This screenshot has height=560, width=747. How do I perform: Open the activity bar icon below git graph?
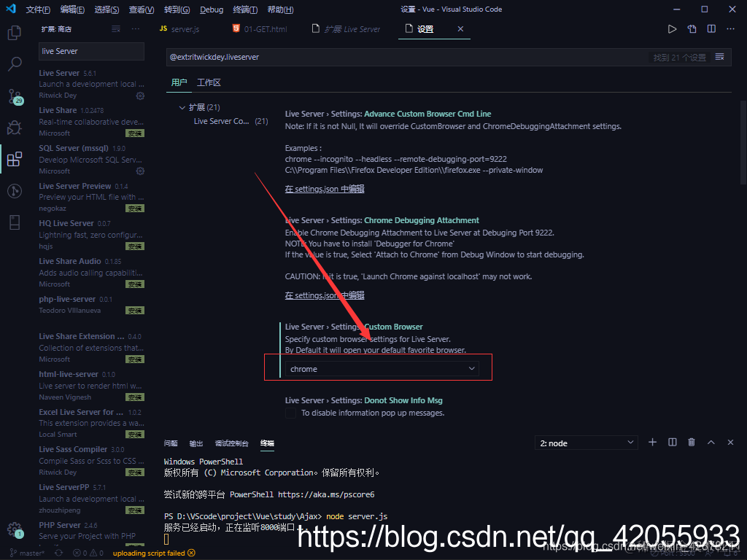[x=15, y=222]
